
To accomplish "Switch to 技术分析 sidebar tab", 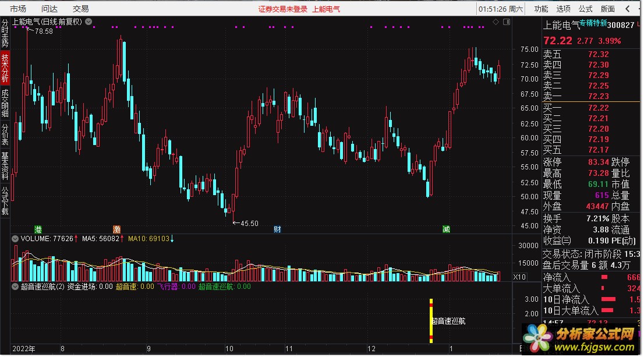I will tap(5, 68).
